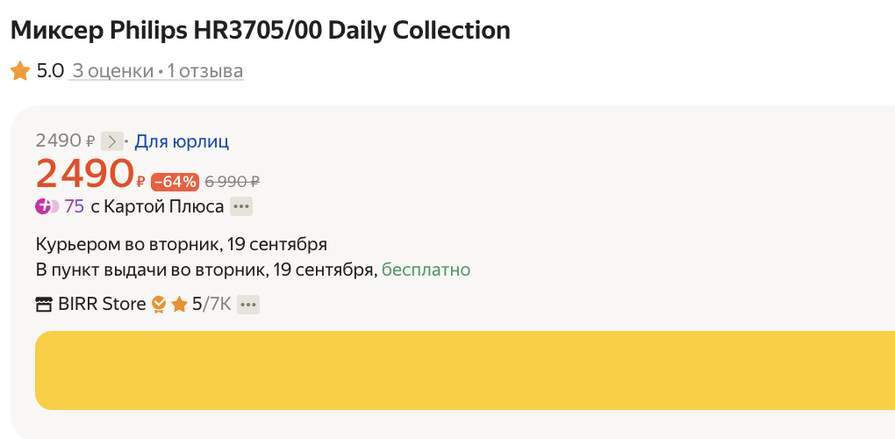
Task: Click the product title Миксер Philips HR3705/00
Action: [260, 30]
